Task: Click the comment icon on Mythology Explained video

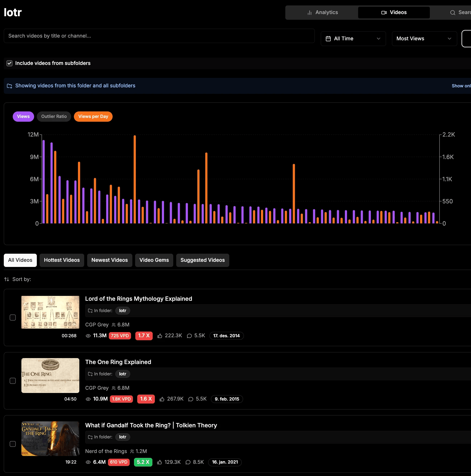Action: tap(189, 336)
